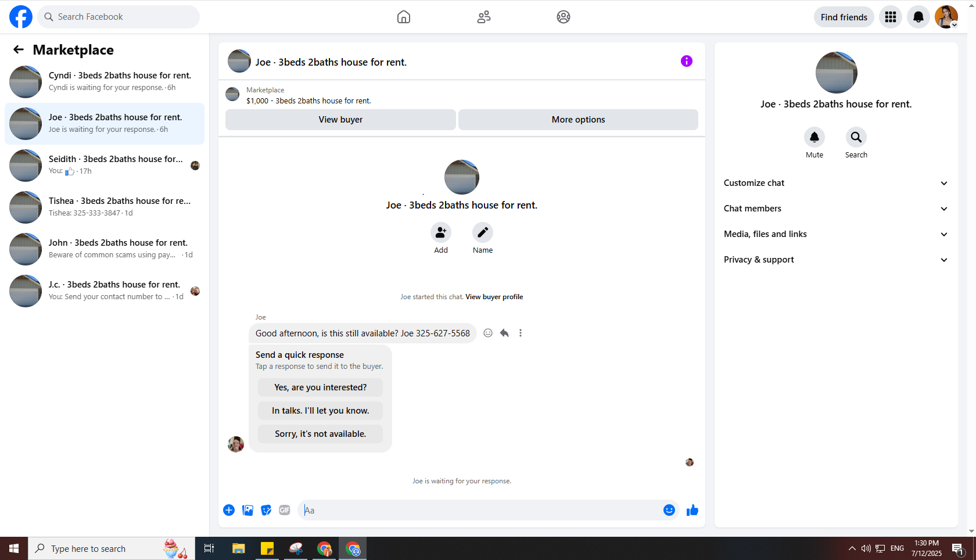
Task: Send quick response 'In talks. I'll let you know.'
Action: click(x=320, y=411)
